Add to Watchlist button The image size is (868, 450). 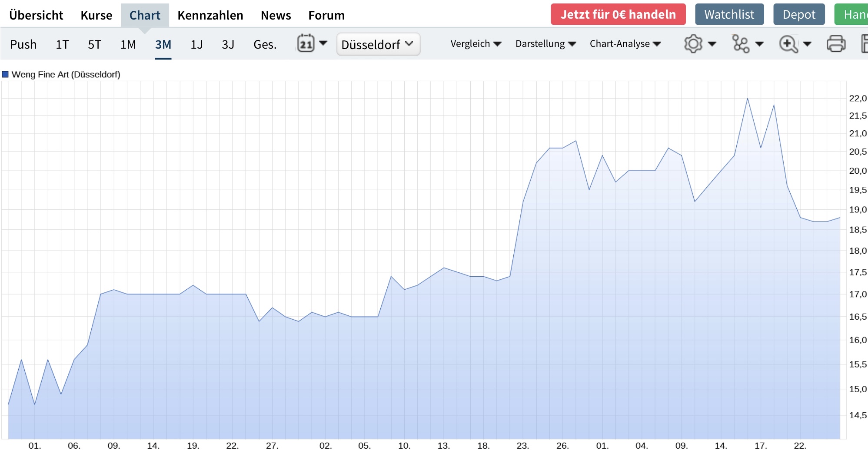729,14
